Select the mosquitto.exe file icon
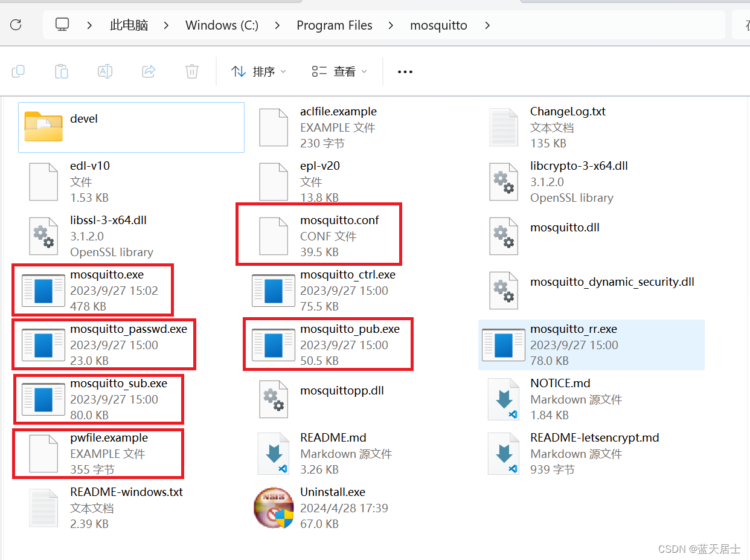 click(43, 290)
